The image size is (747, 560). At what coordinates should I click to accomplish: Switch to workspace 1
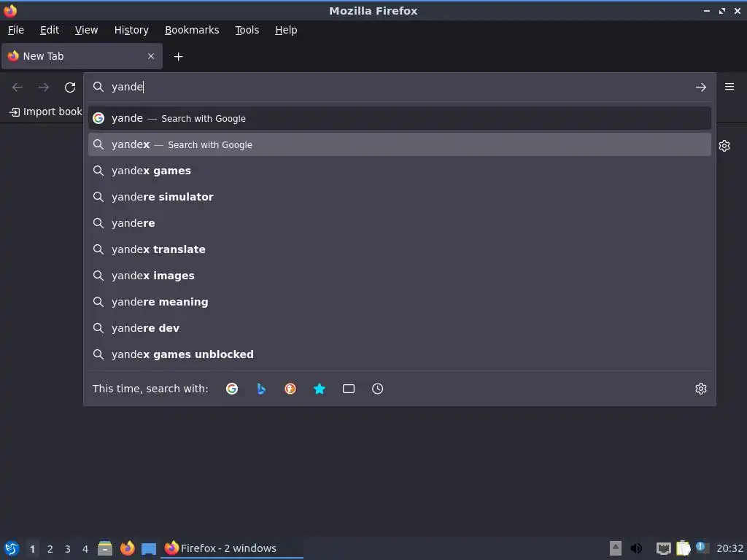32,549
